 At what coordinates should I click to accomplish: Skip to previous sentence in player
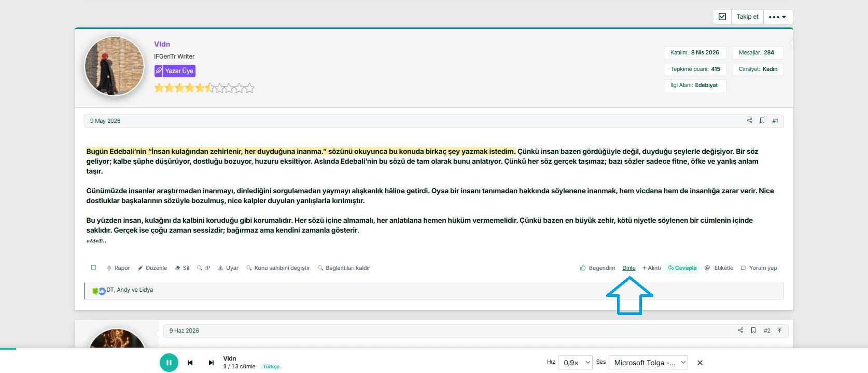coord(190,363)
